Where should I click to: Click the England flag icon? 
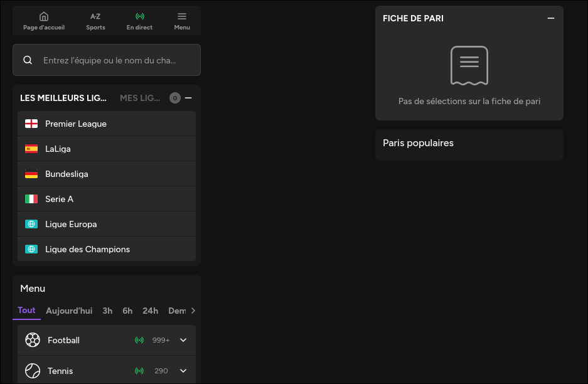(x=31, y=124)
